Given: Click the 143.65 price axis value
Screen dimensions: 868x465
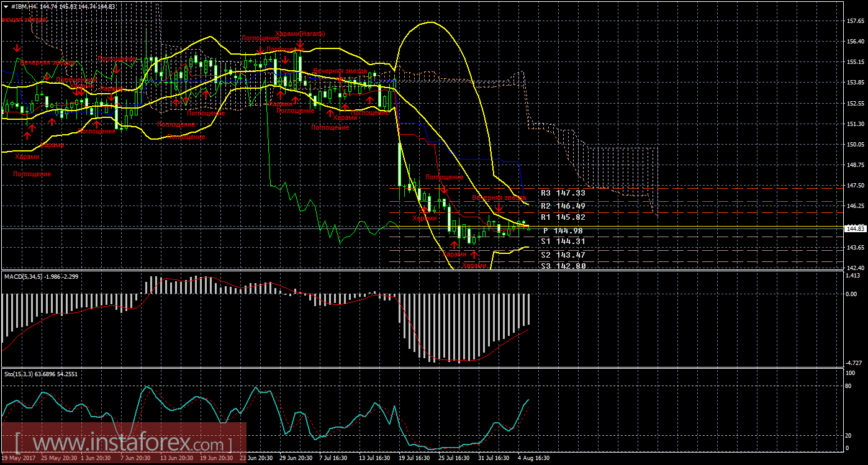Looking at the screenshot, I should coord(855,247).
